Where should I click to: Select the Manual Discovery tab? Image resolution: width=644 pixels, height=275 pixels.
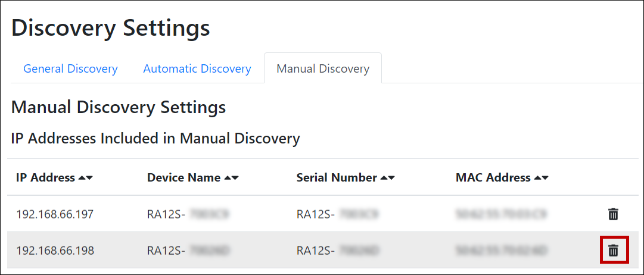pyautogui.click(x=322, y=68)
